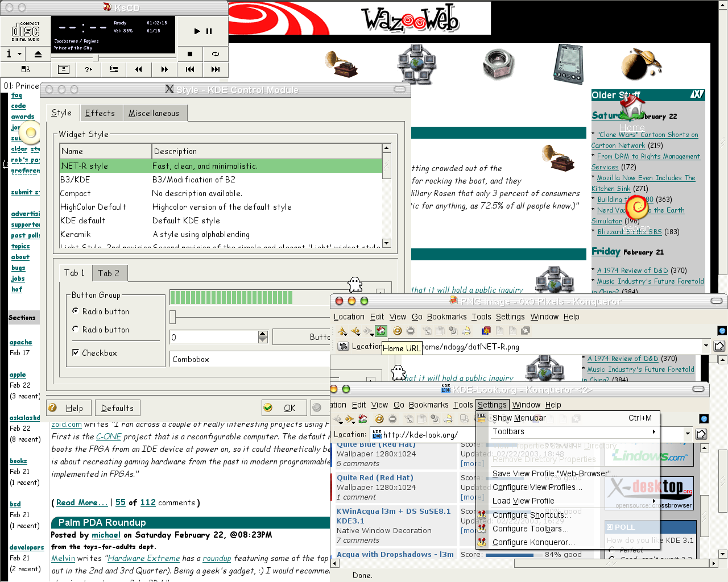Expand location dropdown in KDE-Look.org Konqueror

point(688,434)
